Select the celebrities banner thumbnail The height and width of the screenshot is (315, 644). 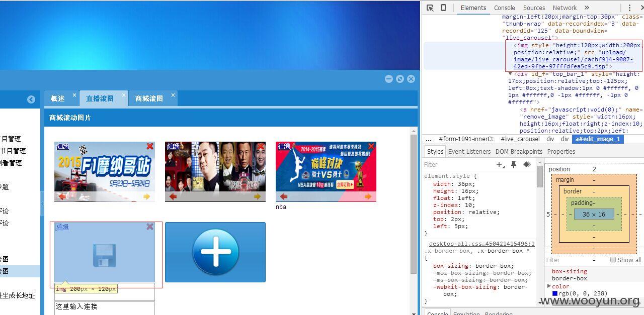point(215,171)
